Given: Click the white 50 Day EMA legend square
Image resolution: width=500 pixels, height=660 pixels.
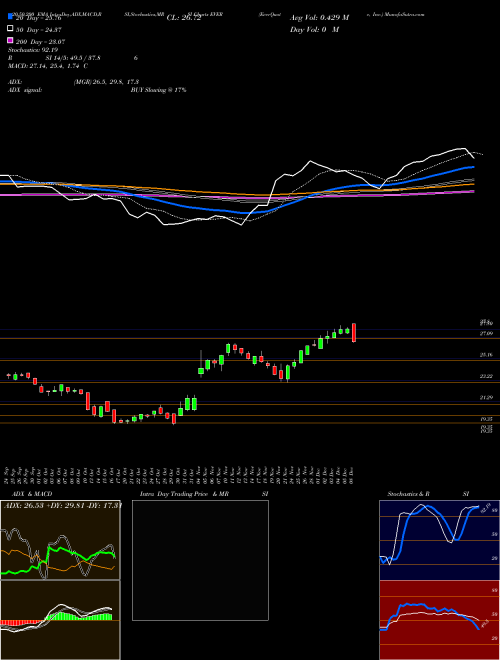Looking at the screenshot, I should [x=10, y=29].
